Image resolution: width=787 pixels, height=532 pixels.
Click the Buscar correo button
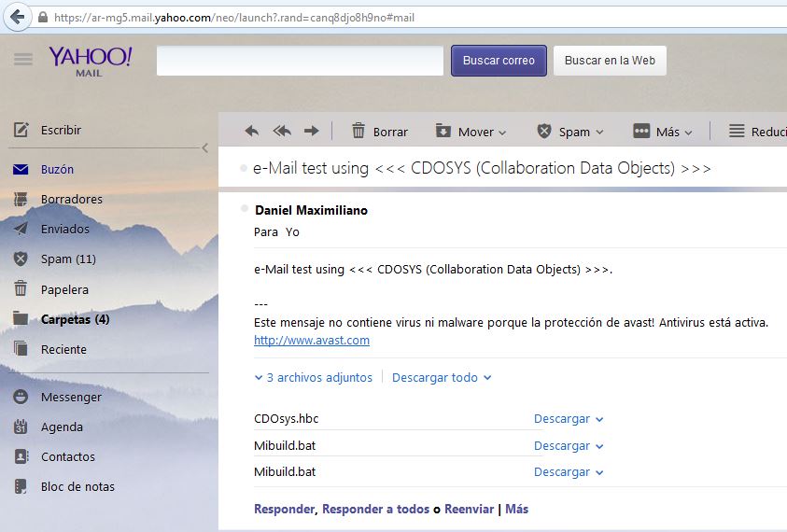499,61
